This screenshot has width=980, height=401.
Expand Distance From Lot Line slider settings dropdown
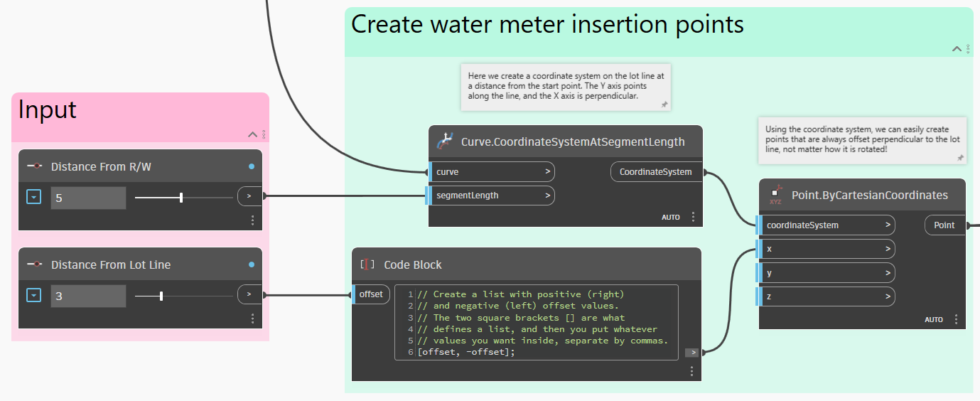click(33, 295)
